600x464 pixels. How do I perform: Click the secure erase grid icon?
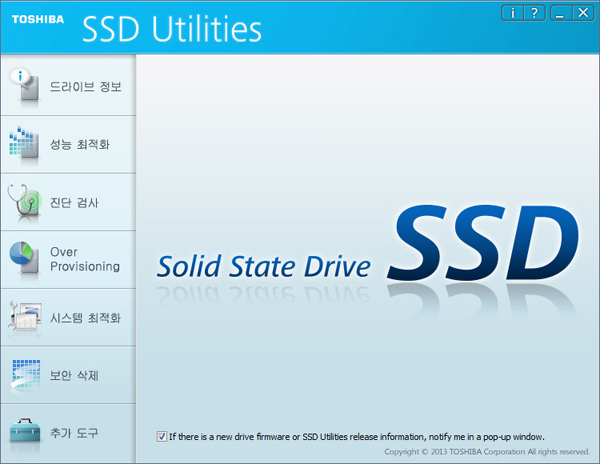coord(25,375)
